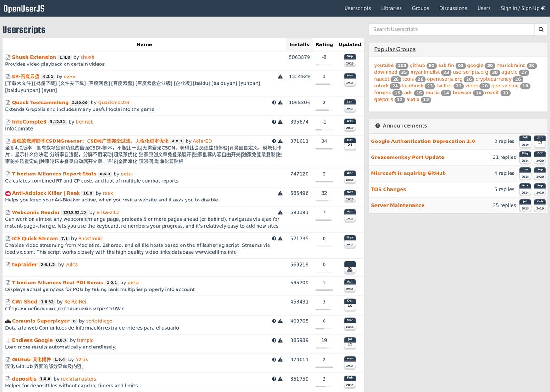
Task: Open the Discussions section from top navigation
Action: [x=453, y=8]
